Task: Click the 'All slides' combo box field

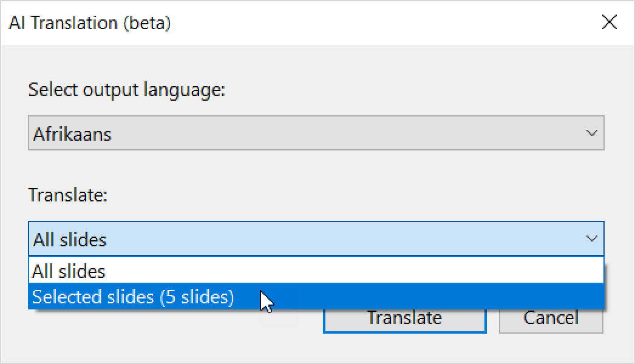Action: click(304, 239)
